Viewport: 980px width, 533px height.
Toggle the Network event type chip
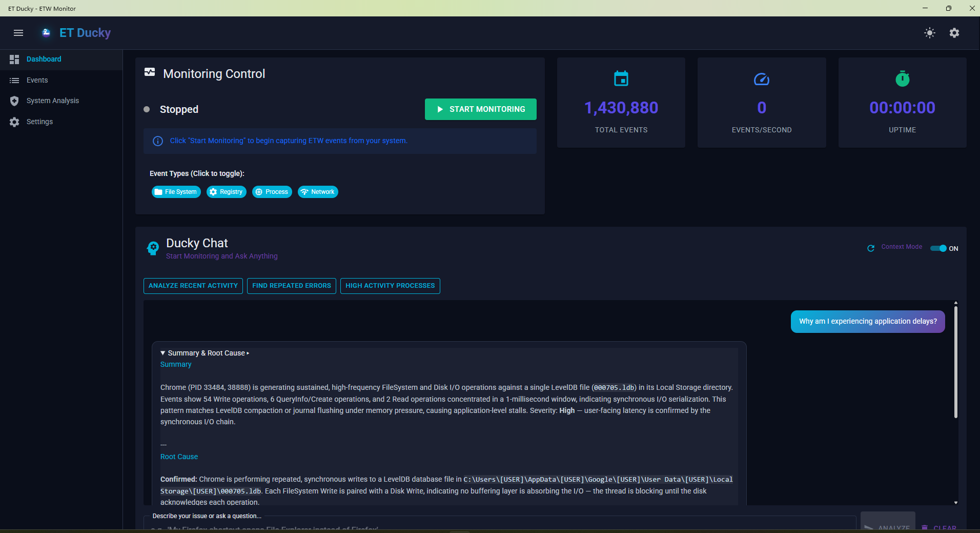coord(318,192)
